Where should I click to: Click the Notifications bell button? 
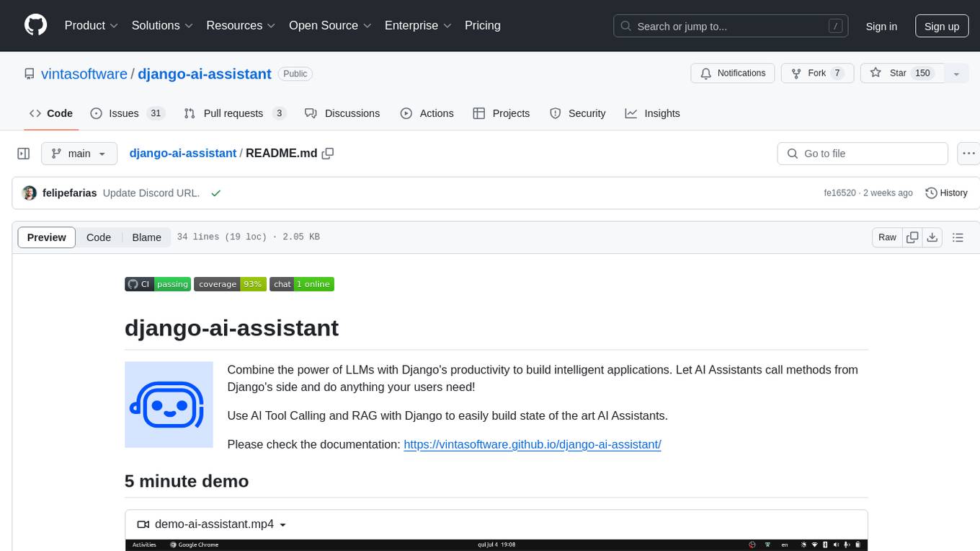click(x=733, y=74)
